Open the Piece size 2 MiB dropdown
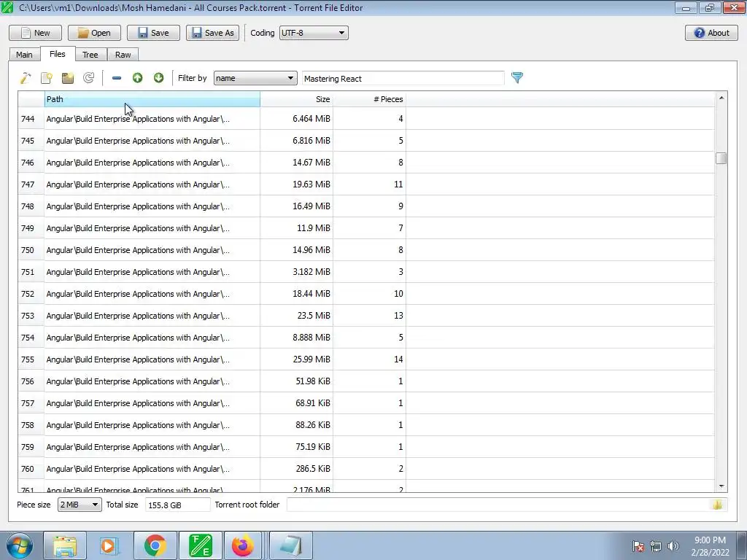The height and width of the screenshot is (560, 747). pyautogui.click(x=80, y=505)
